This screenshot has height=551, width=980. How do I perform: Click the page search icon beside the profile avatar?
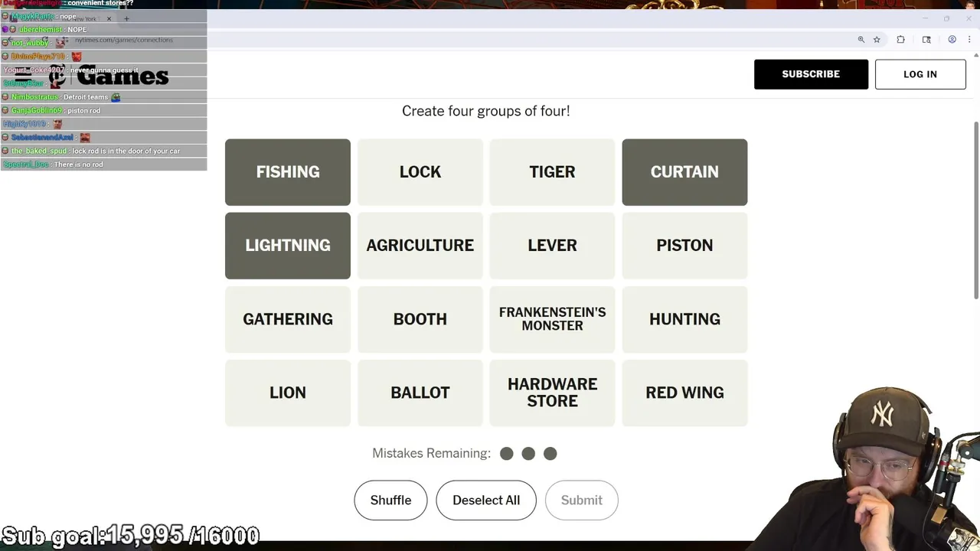tap(926, 40)
